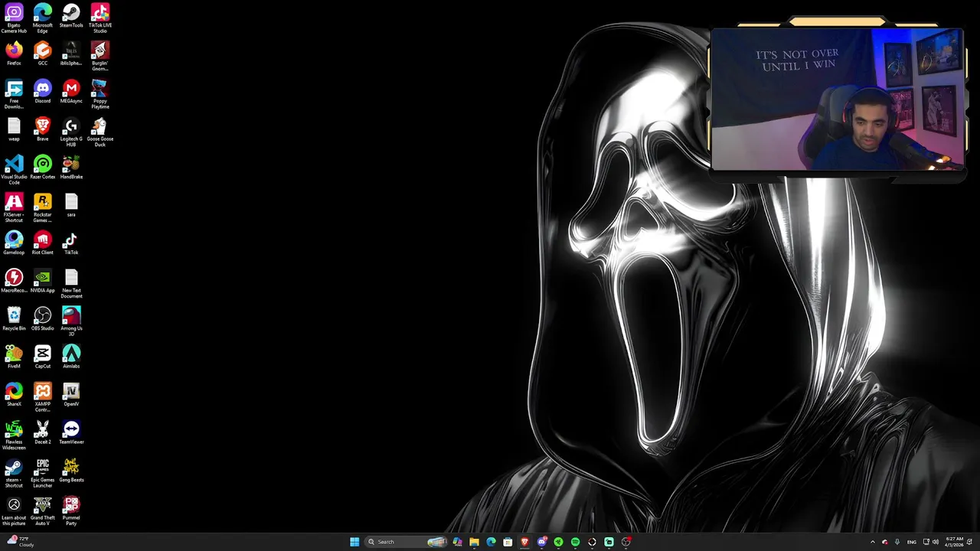
Task: Open Spotify from the taskbar
Action: tap(575, 542)
